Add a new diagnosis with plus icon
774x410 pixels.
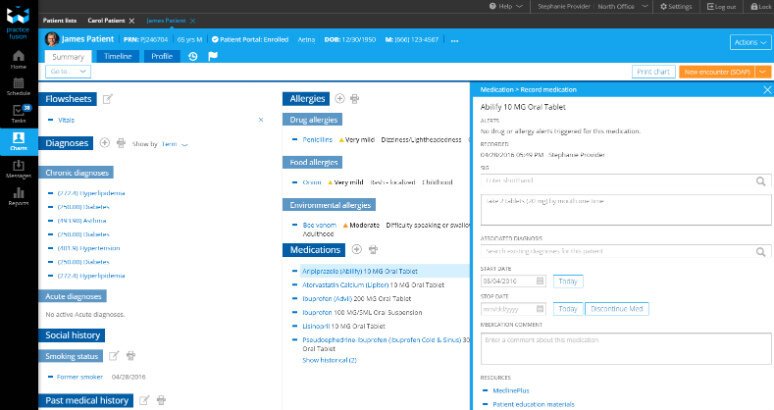click(106, 143)
